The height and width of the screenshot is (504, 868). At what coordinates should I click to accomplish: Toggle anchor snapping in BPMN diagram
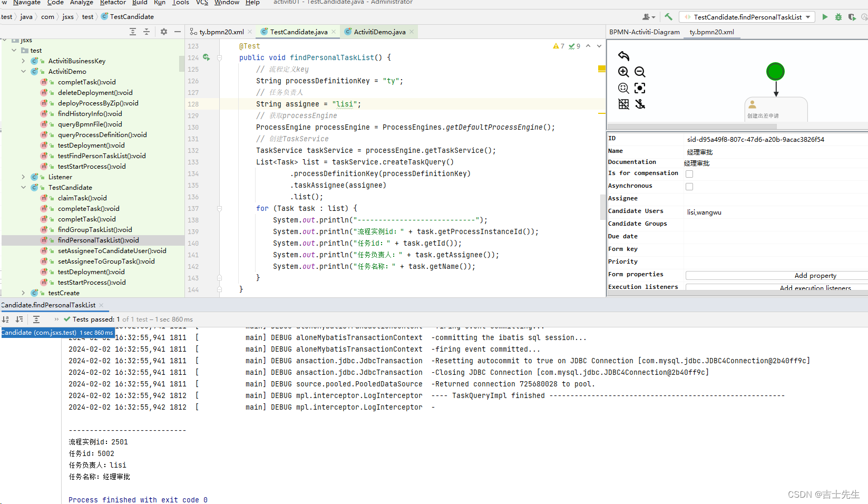[640, 104]
